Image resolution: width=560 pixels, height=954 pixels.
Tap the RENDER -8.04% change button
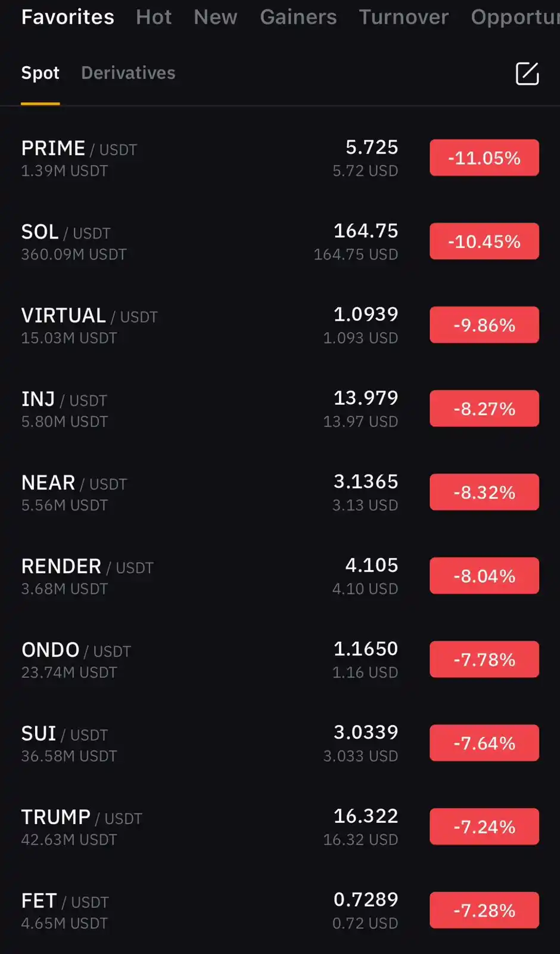(484, 575)
